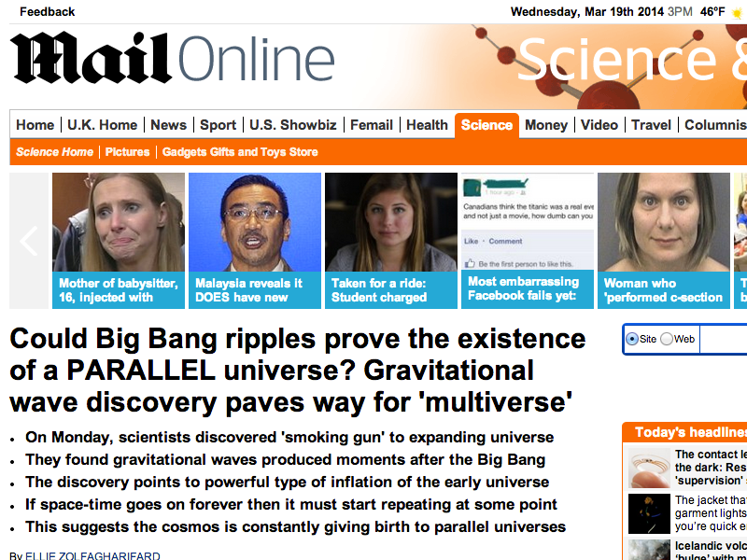Open the babysitter mother story tile

pyautogui.click(x=119, y=241)
